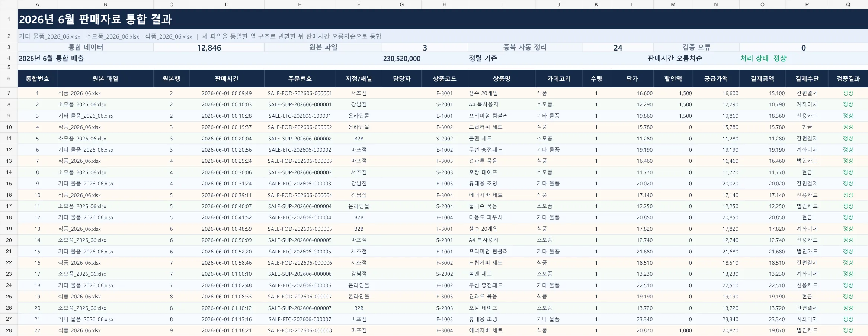
Task: Click unit price 20,020 in 단가 column
Action: tap(632, 184)
